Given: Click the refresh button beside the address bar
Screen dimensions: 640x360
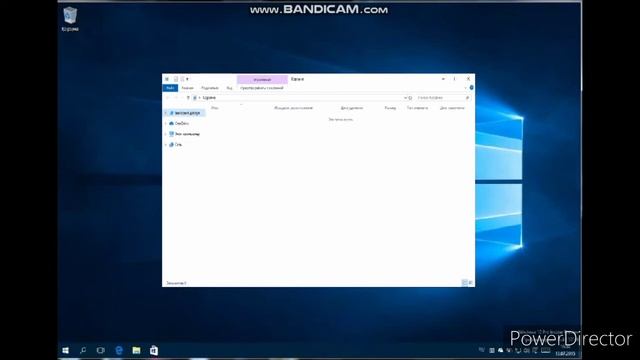Looking at the screenshot, I should coord(410,98).
